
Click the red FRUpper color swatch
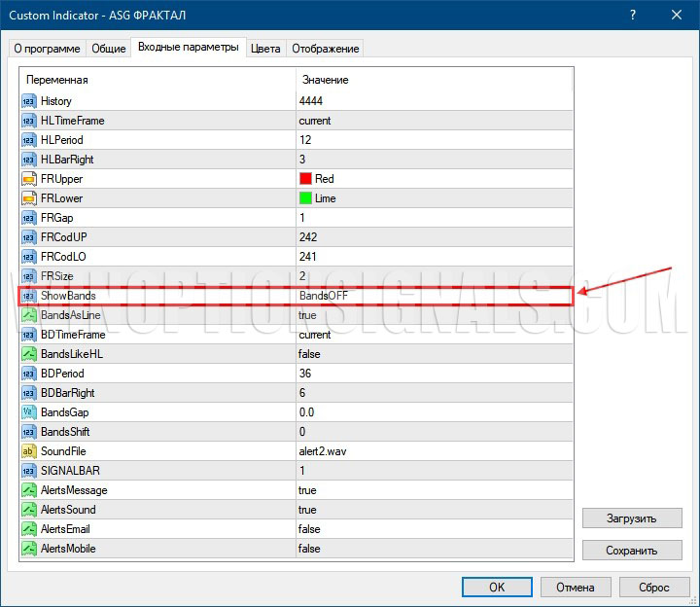pyautogui.click(x=305, y=179)
